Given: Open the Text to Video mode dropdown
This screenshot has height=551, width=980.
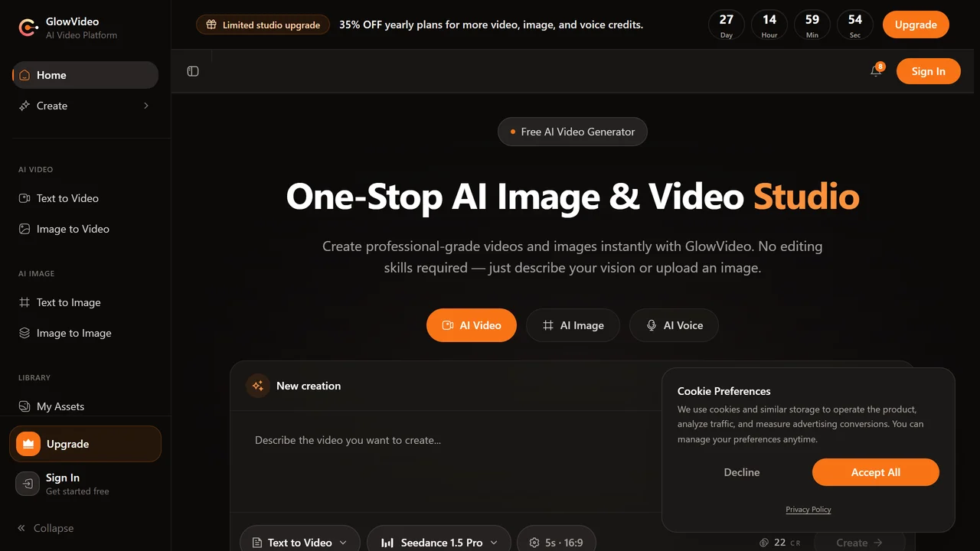Looking at the screenshot, I should click(299, 542).
